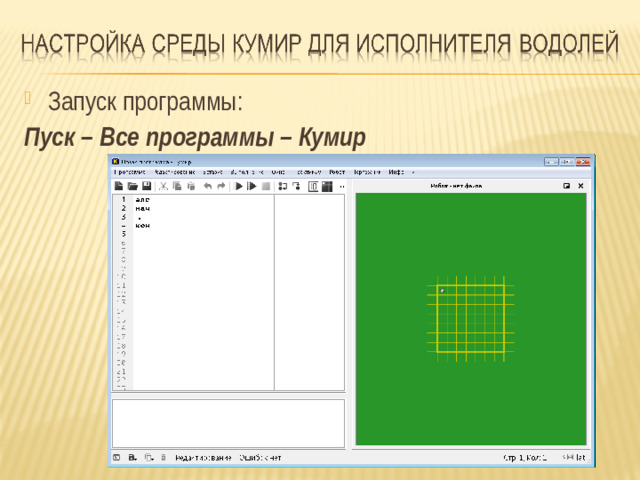
Task: Minimize the Kumir window
Action: click(551, 162)
